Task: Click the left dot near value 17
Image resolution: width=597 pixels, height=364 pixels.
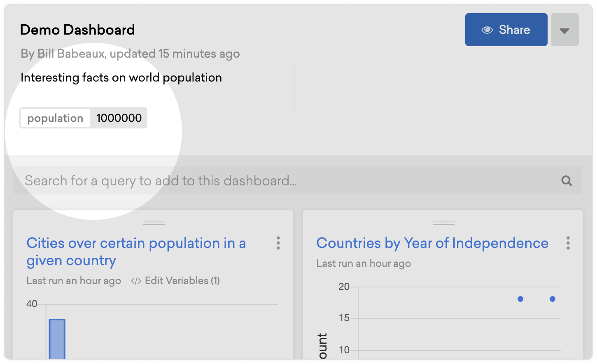Action: point(520,299)
